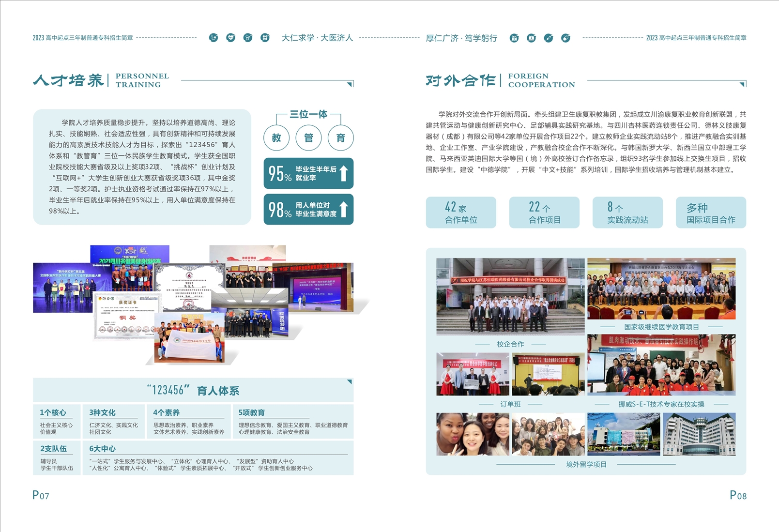
Task: Open the 校企合作 group photo
Action: tap(510, 296)
